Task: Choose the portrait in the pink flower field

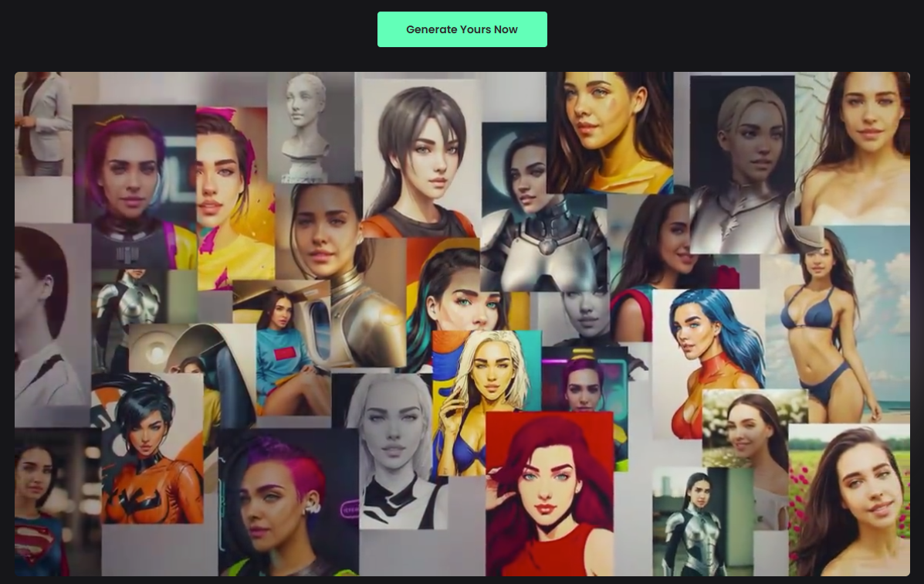Action: click(x=849, y=500)
